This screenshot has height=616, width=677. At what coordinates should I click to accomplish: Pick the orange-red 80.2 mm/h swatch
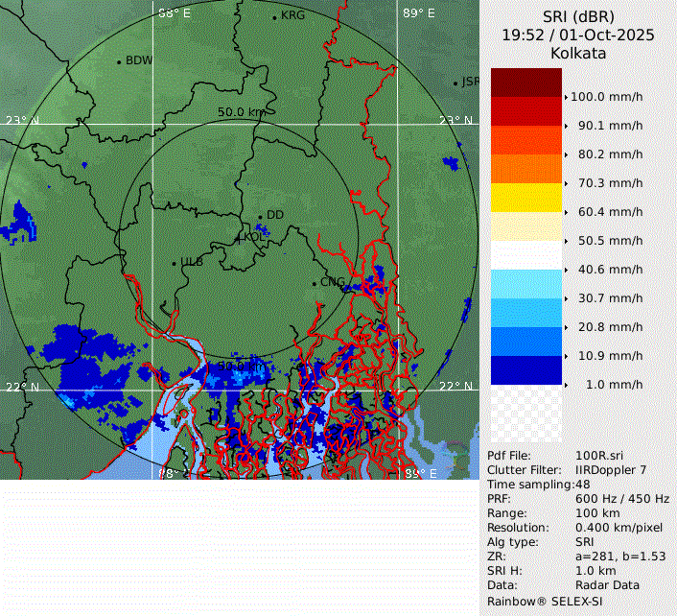click(x=525, y=140)
